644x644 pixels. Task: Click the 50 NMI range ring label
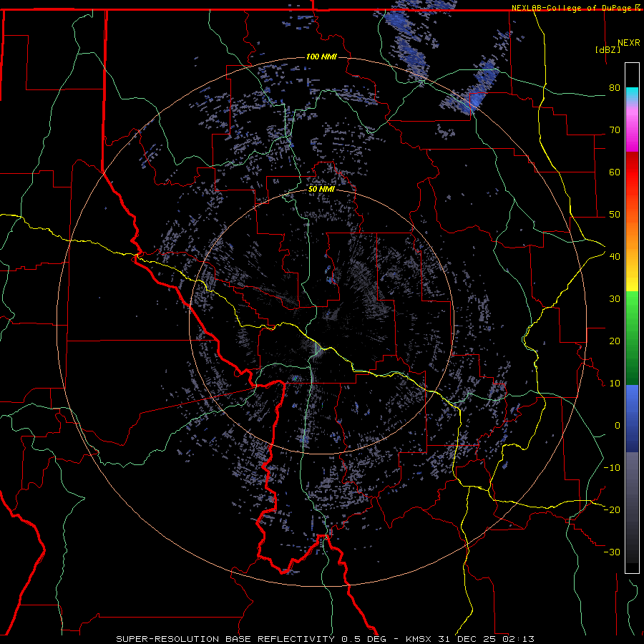pyautogui.click(x=321, y=190)
